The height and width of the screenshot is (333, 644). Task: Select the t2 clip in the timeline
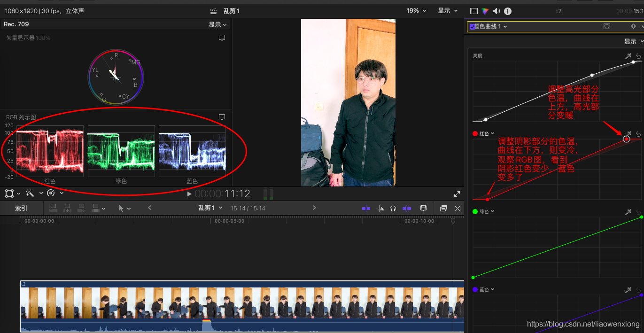(242, 306)
